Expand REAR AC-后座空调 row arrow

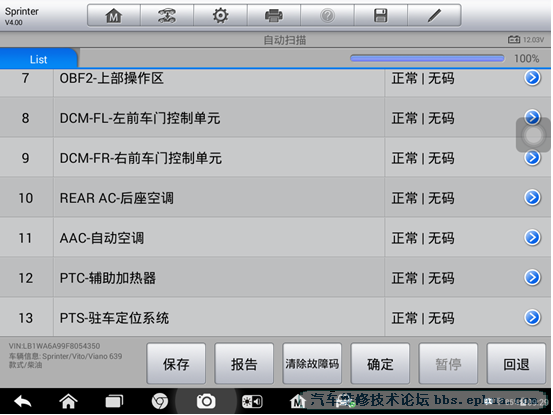point(532,197)
